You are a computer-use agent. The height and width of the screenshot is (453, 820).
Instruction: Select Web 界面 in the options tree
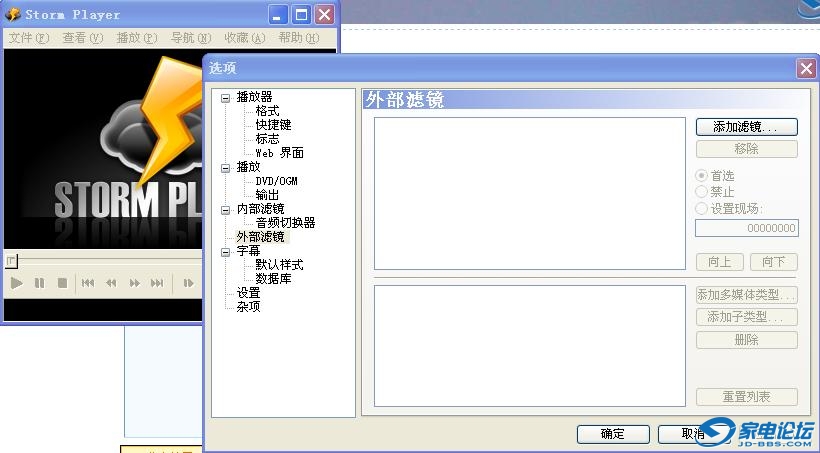coord(279,153)
